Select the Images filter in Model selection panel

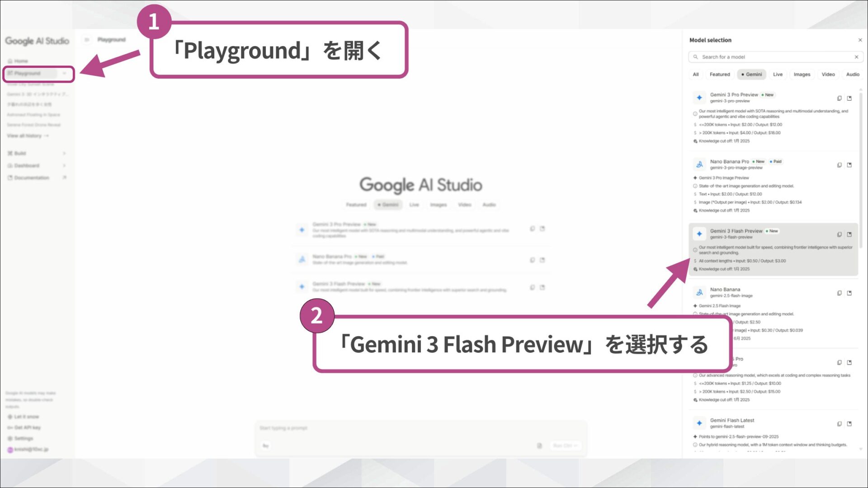(802, 75)
